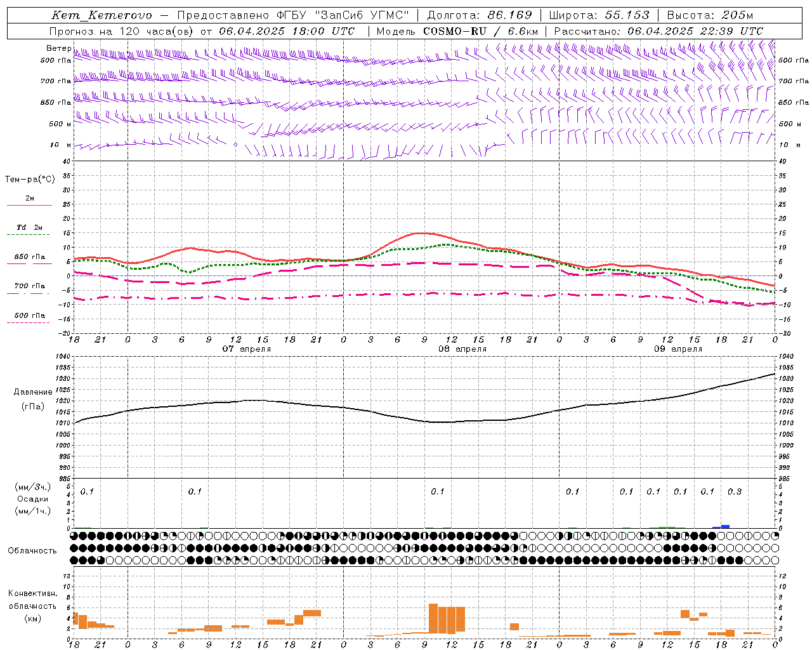
Task: Click the elevation text Высота: 205м
Action: [x=710, y=15]
